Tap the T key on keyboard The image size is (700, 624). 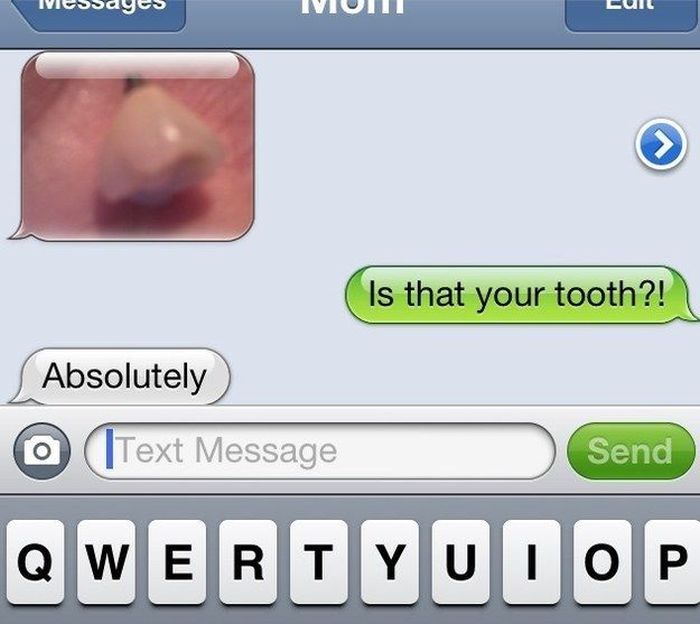coord(319,562)
